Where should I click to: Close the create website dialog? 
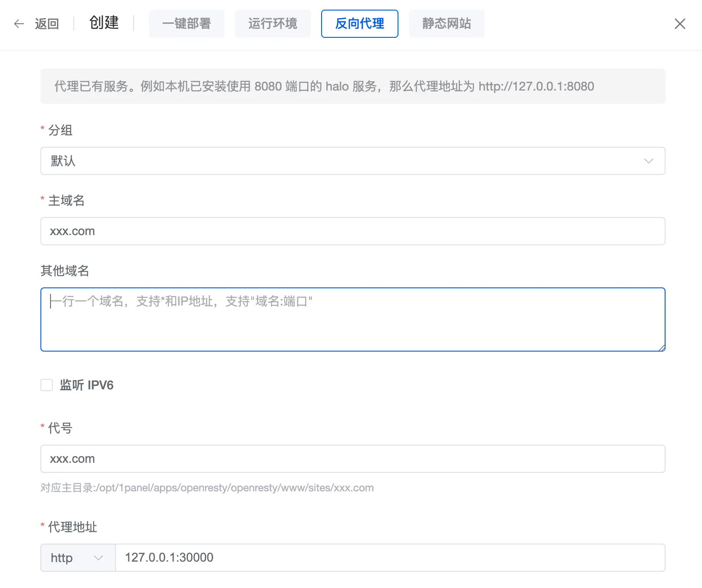coord(680,24)
